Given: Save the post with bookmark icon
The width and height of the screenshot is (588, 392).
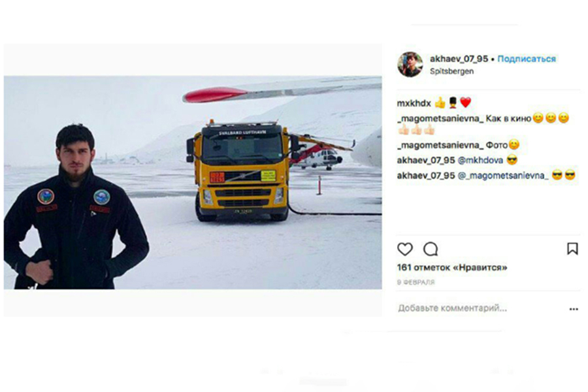Looking at the screenshot, I should click(x=572, y=249).
